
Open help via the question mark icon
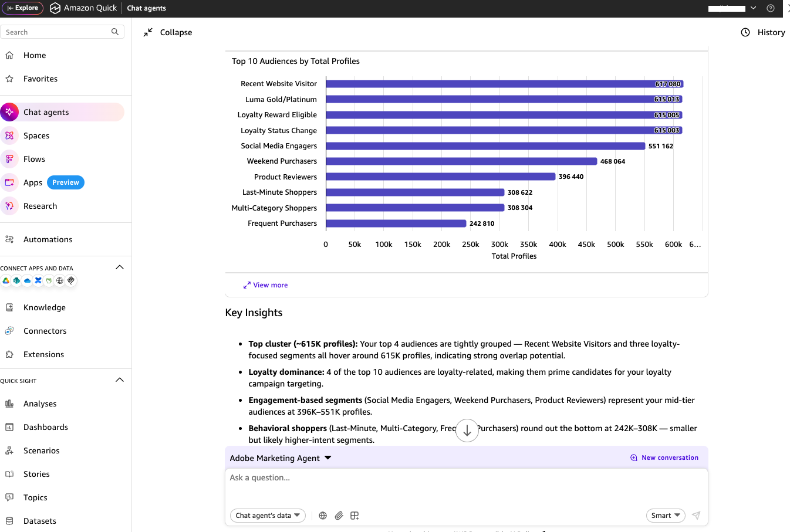(x=771, y=8)
